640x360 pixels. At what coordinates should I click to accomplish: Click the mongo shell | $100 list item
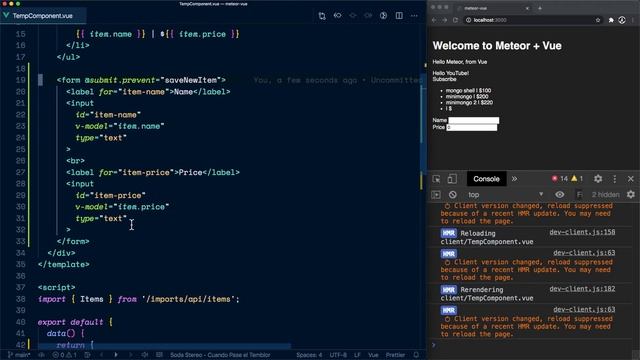coord(468,91)
